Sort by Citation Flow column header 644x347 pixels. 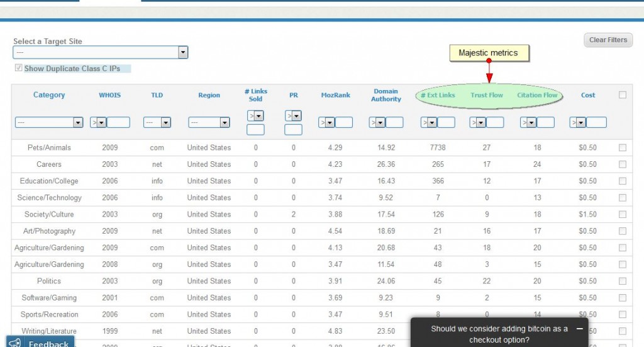[x=537, y=95]
